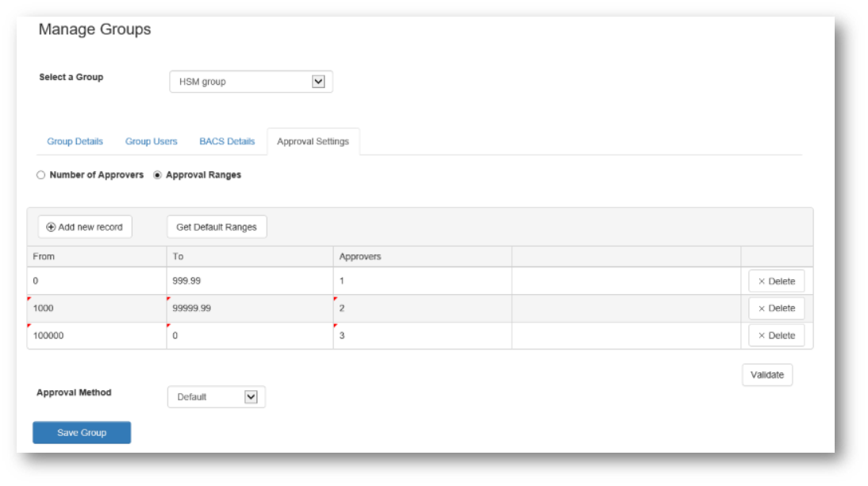868x486 pixels.
Task: Delete the range starting at 100000
Action: point(776,335)
